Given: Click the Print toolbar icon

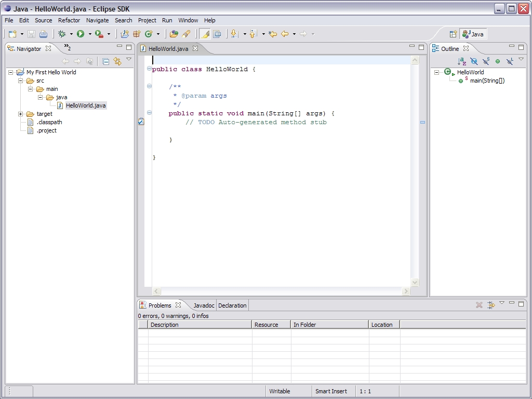Looking at the screenshot, I should [44, 34].
